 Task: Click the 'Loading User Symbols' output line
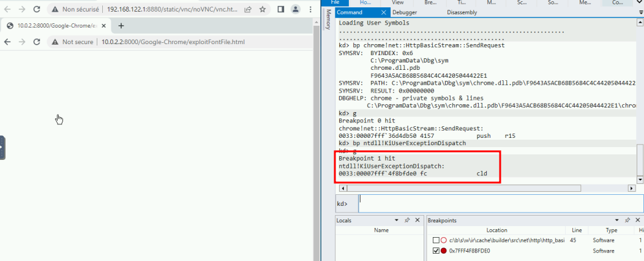pos(374,23)
